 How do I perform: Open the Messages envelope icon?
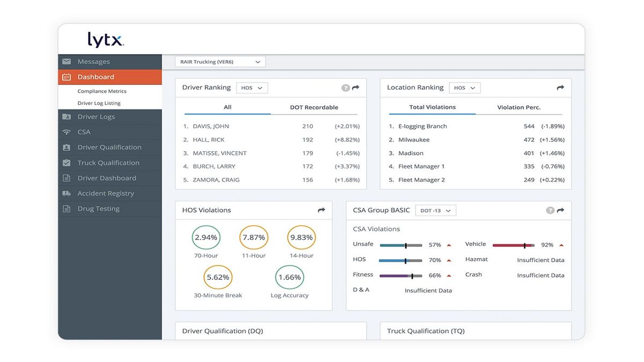pos(67,61)
